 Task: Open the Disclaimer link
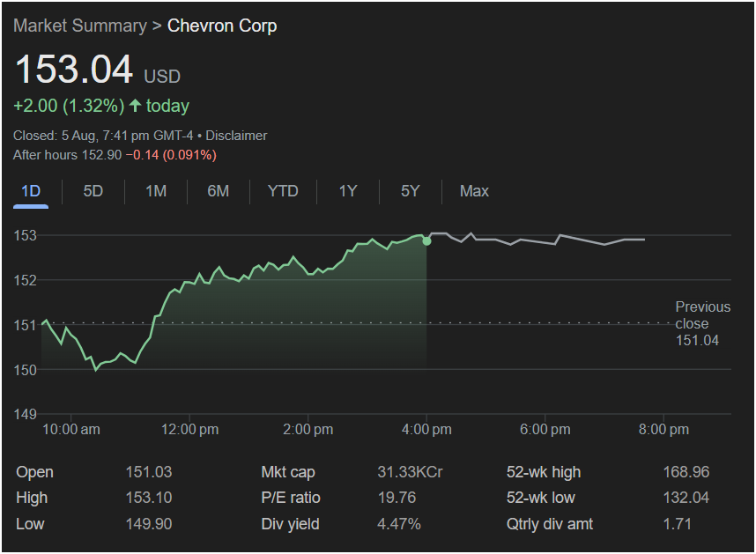coord(236,136)
